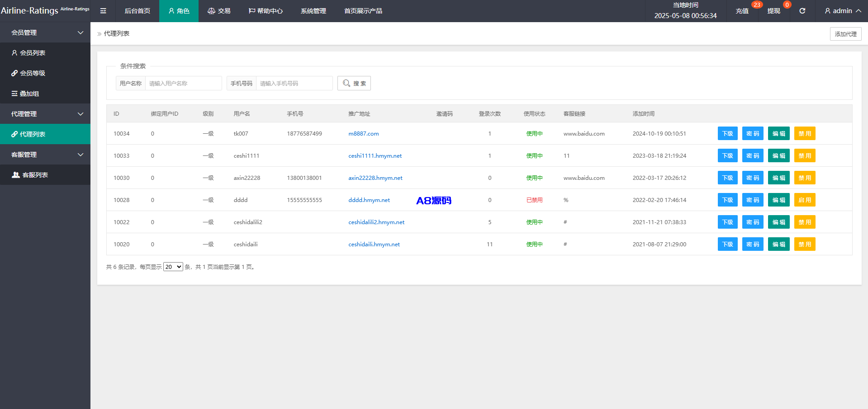Open the 交易 top menu
This screenshot has width=868, height=409.
tap(219, 11)
